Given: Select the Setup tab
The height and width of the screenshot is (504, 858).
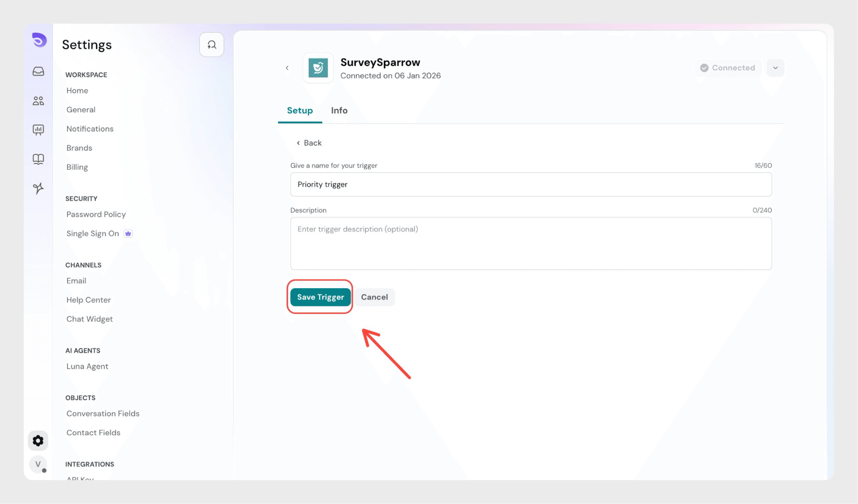Looking at the screenshot, I should pos(300,111).
